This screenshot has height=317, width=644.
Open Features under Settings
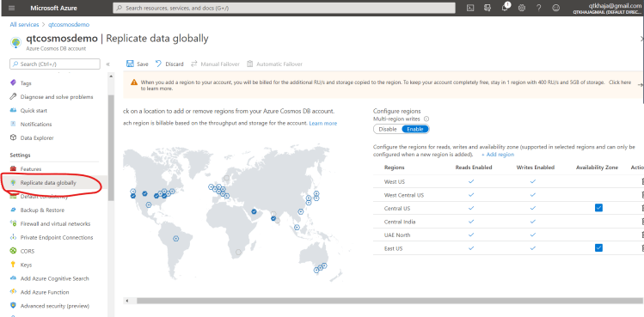[31, 168]
